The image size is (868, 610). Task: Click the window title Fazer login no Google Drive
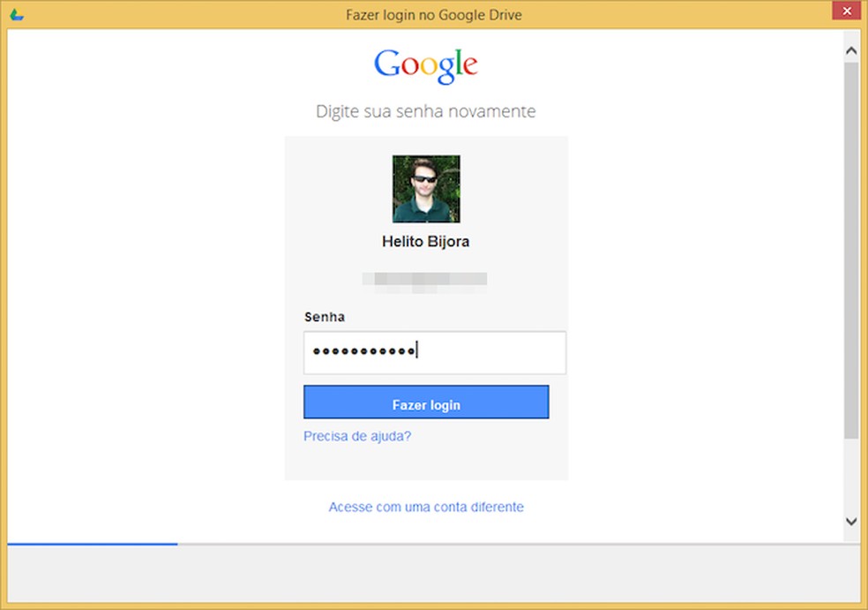(434, 15)
